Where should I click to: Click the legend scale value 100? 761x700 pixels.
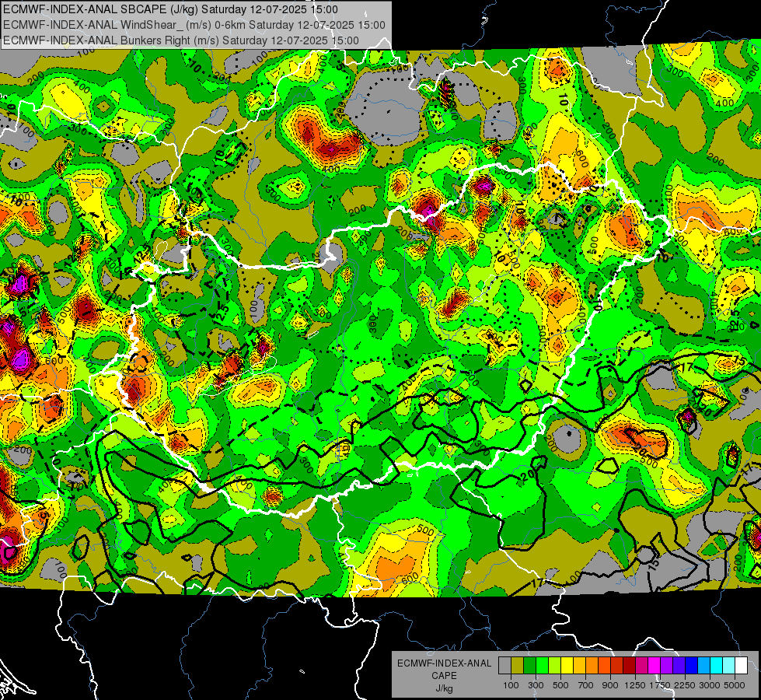click(x=511, y=685)
